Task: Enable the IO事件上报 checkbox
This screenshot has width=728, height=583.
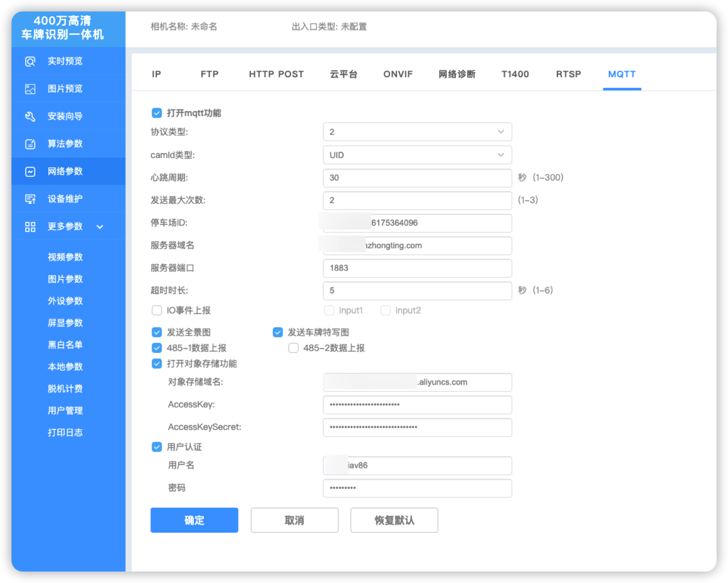Action: pyautogui.click(x=157, y=310)
